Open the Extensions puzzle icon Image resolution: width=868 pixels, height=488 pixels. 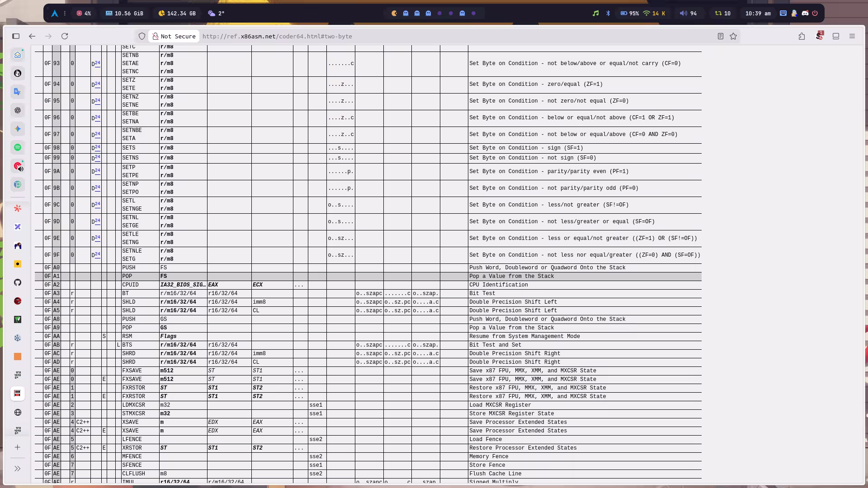(x=802, y=36)
